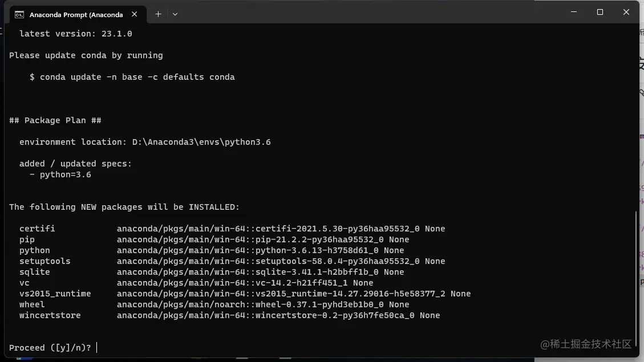
Task: Click the terminal icon on Anaconda Prompt tab
Action: (19, 15)
